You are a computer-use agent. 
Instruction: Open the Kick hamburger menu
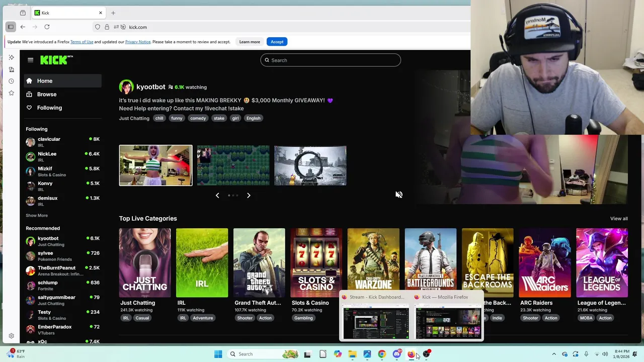tap(30, 60)
